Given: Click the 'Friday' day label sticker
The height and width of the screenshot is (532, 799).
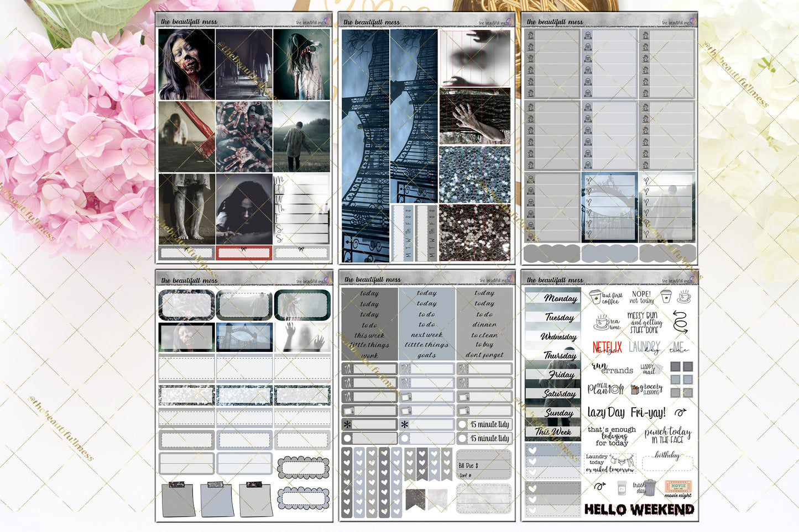Looking at the screenshot, I should click(x=553, y=375).
